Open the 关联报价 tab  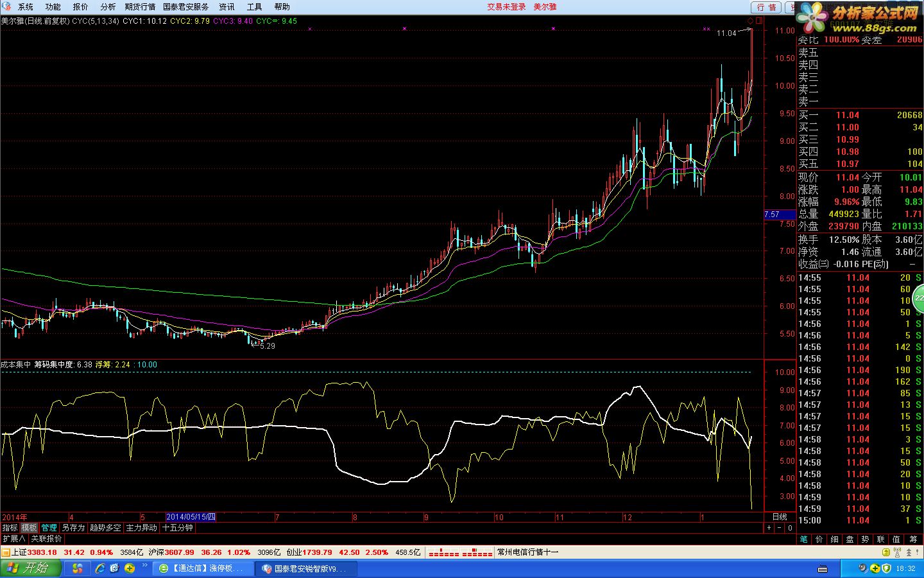tap(46, 538)
